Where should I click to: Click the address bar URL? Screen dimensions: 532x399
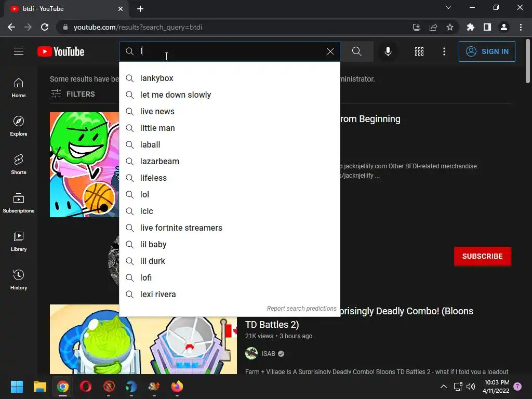[138, 27]
